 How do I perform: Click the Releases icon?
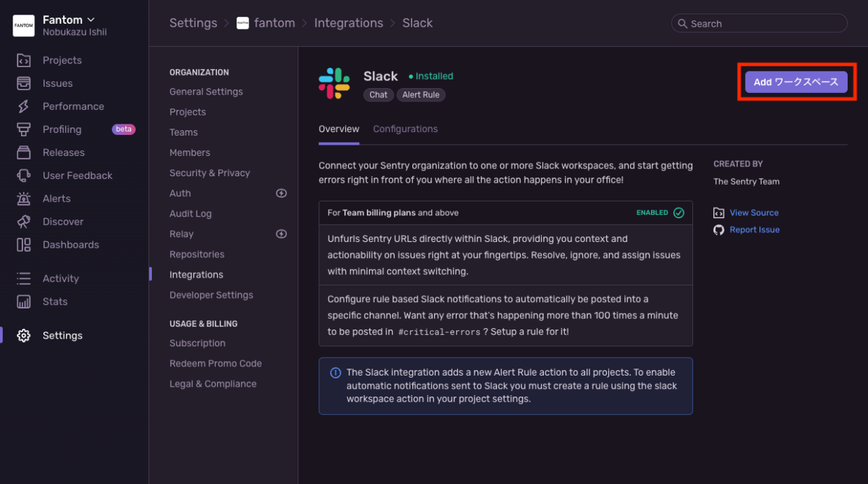(24, 152)
